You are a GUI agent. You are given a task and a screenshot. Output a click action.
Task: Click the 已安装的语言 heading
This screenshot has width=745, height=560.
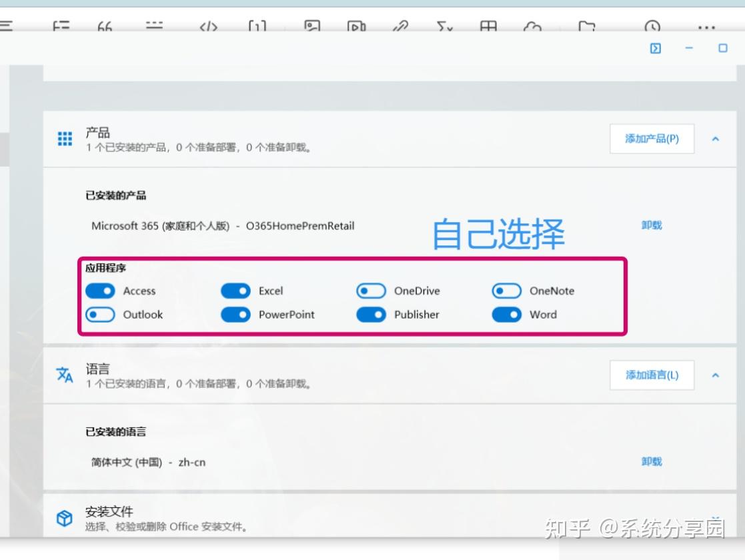click(x=115, y=432)
